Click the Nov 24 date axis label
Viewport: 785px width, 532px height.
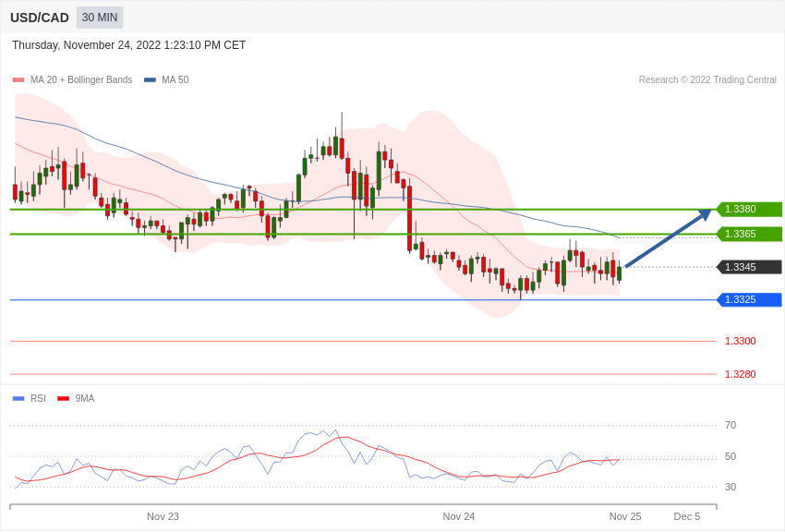(459, 516)
